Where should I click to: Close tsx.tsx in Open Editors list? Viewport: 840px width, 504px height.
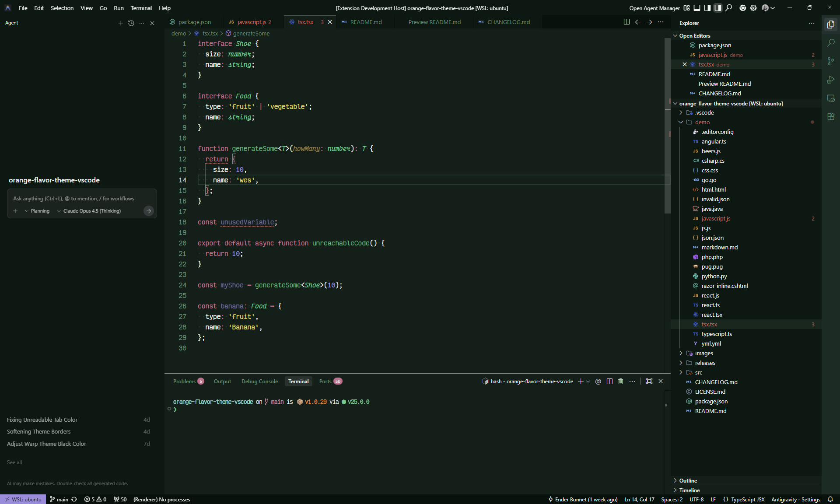685,64
